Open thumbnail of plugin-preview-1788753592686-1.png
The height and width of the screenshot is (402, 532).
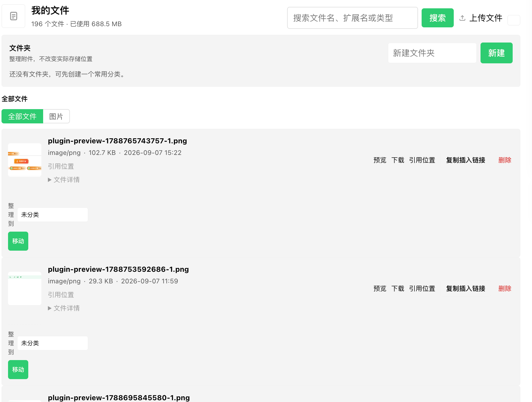tap(25, 288)
